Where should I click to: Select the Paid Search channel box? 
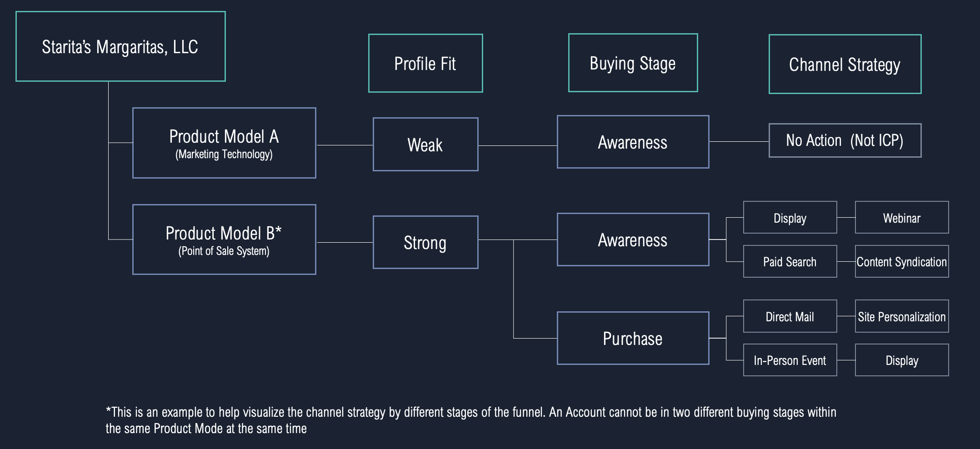tap(790, 261)
